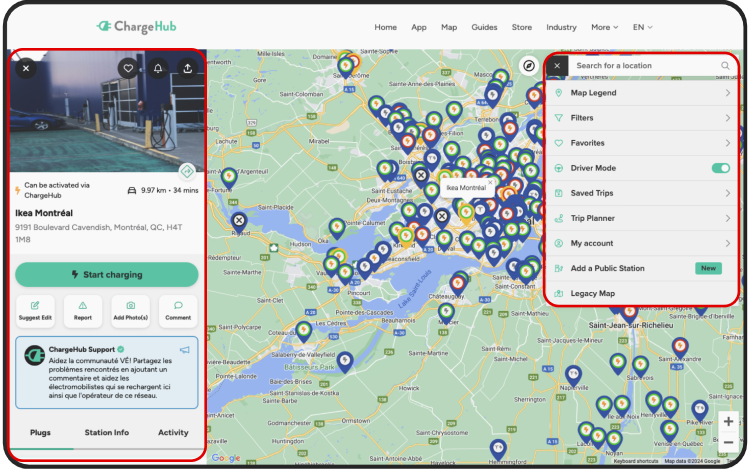Click the Suggest Edit button
750x469 pixels.
click(35, 311)
